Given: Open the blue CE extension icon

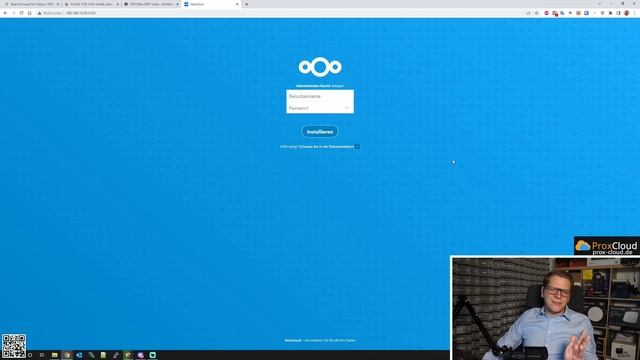Looking at the screenshot, I should (586, 13).
